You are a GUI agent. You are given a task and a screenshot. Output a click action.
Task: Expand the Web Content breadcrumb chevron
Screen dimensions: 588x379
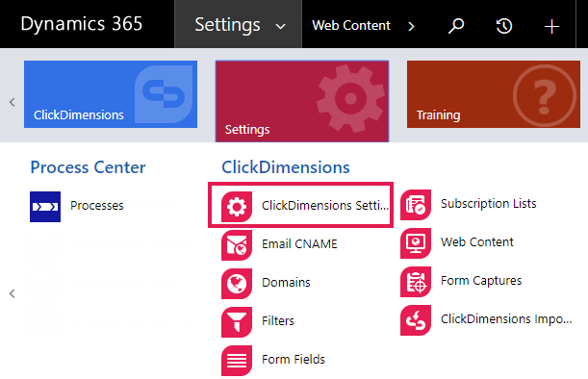(411, 26)
